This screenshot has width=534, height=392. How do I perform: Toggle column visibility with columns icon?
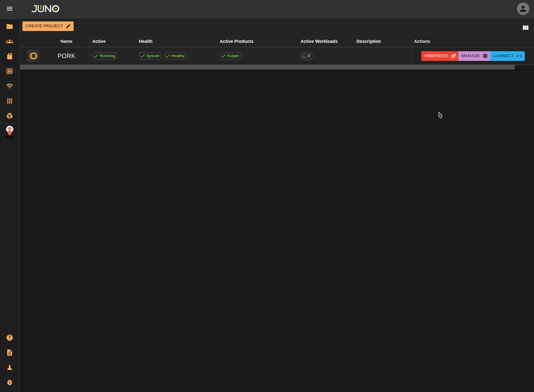(x=525, y=28)
